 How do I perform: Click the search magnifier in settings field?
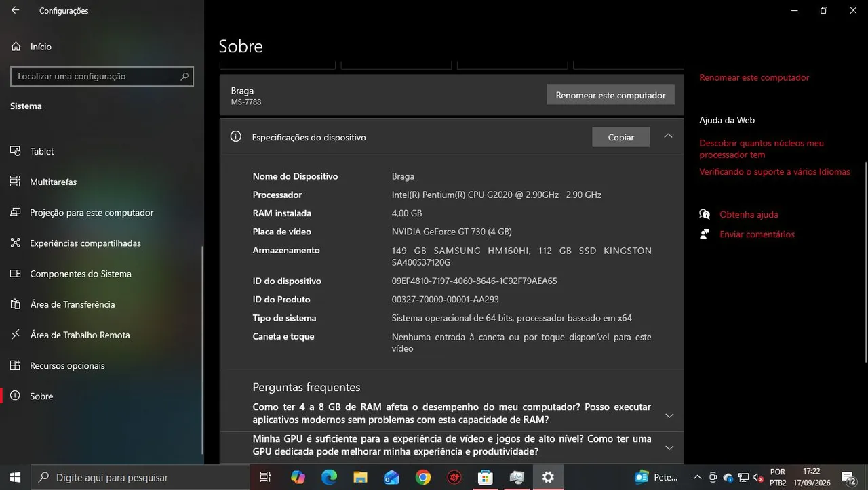(184, 77)
